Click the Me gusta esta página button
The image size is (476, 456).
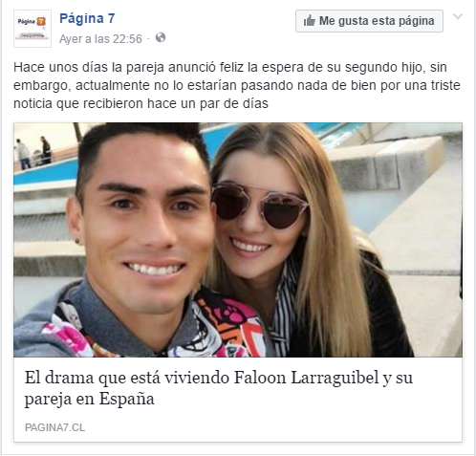coord(369,21)
